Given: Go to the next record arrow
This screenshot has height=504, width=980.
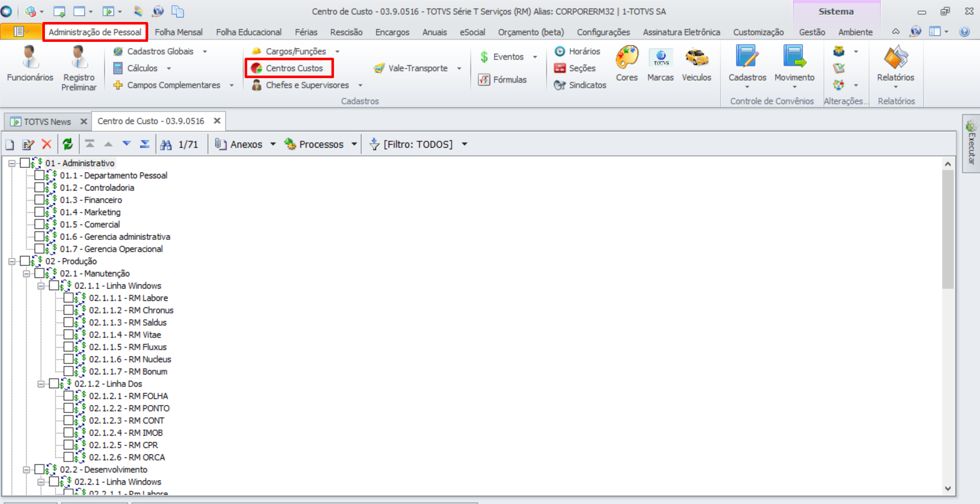Looking at the screenshot, I should click(x=127, y=144).
